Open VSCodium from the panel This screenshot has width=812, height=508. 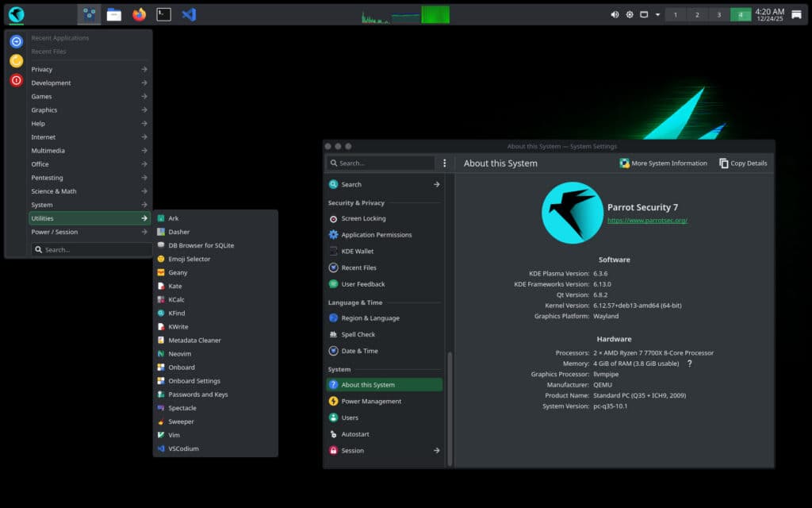tap(189, 13)
